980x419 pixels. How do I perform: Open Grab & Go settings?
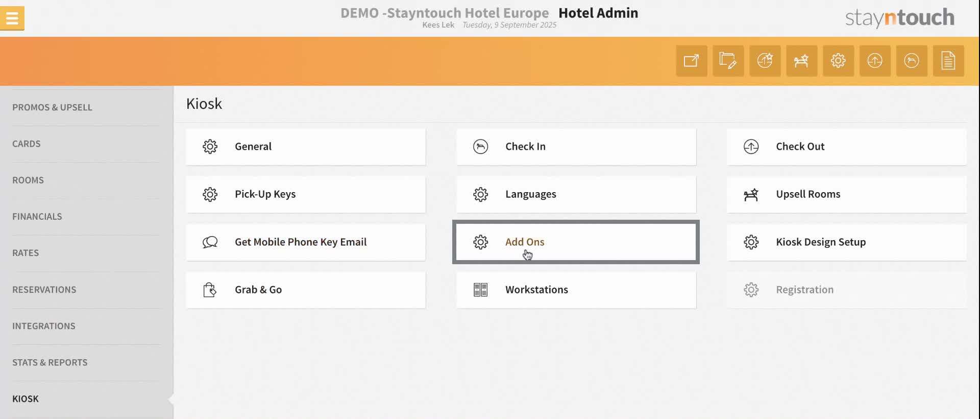tap(306, 290)
